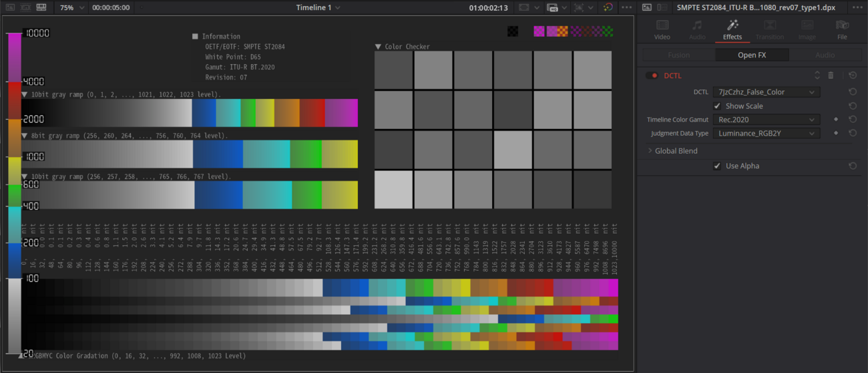Open the DCTL file dropdown showing 7JzCzhz_False_Color
Image resolution: width=868 pixels, height=373 pixels.
click(x=766, y=92)
